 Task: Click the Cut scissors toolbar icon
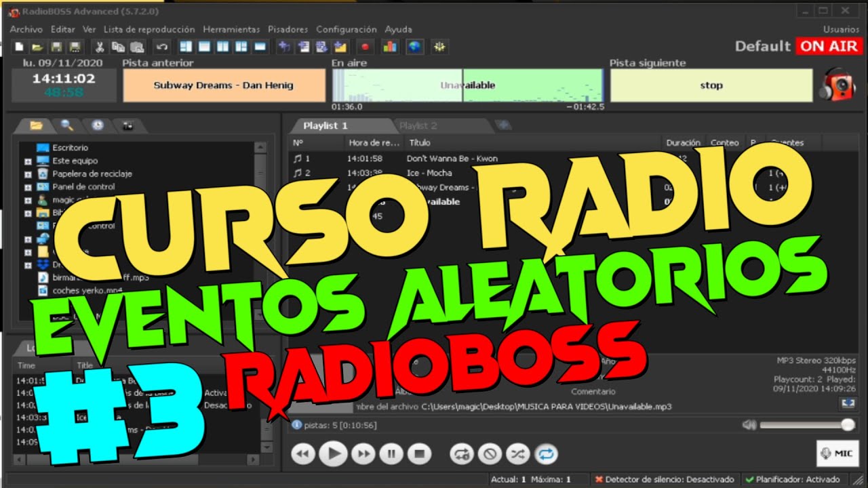point(100,47)
